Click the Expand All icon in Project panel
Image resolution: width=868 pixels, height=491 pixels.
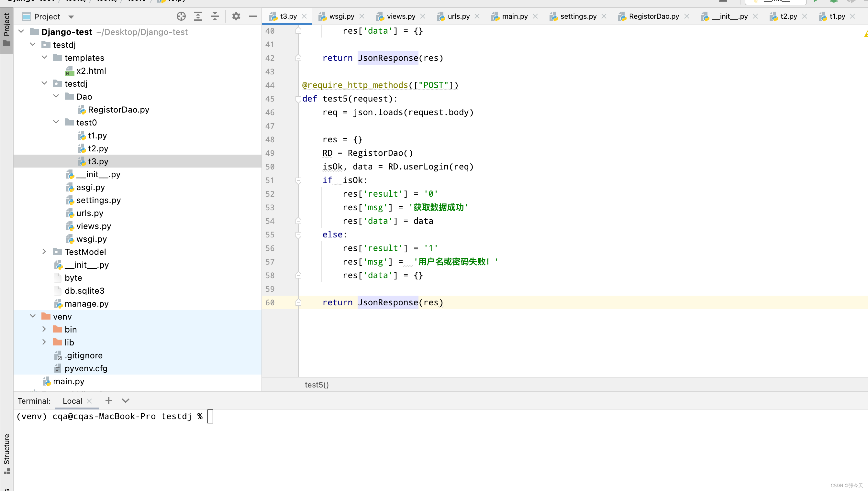[x=198, y=16]
